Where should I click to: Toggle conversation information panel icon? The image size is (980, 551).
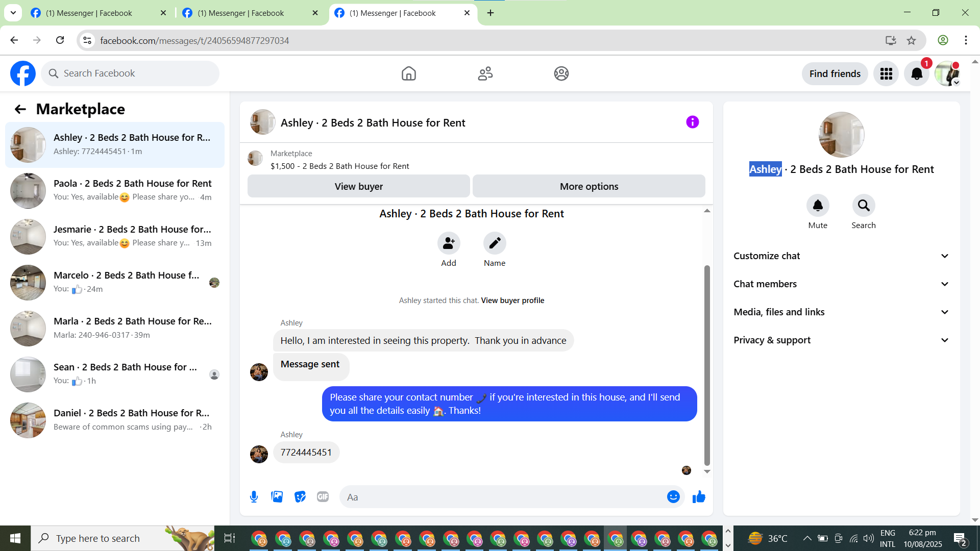click(692, 122)
